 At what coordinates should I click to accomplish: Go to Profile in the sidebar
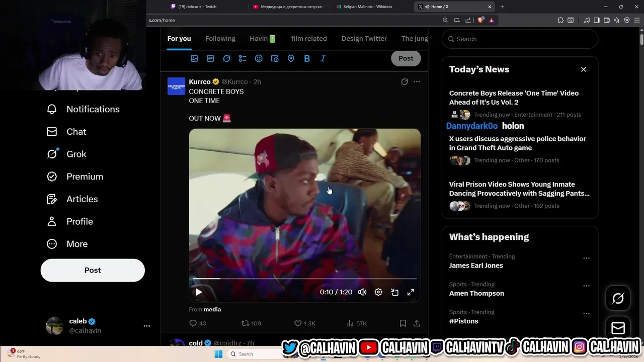pyautogui.click(x=70, y=222)
